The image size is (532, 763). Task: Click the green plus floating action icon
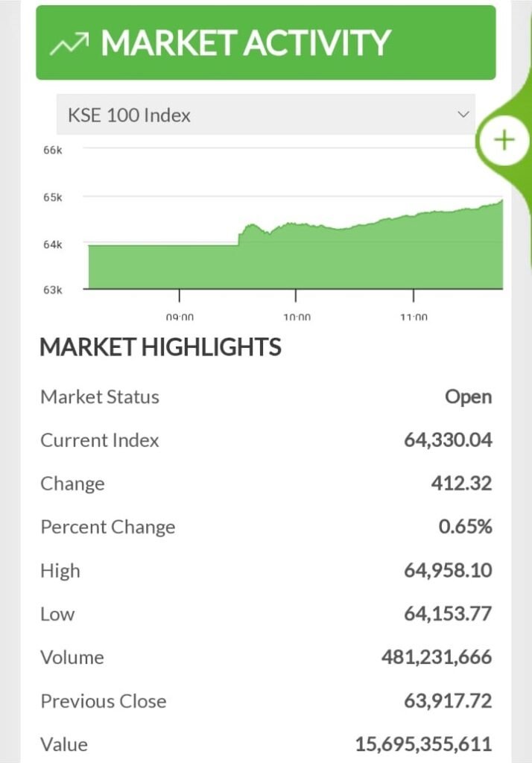point(504,139)
